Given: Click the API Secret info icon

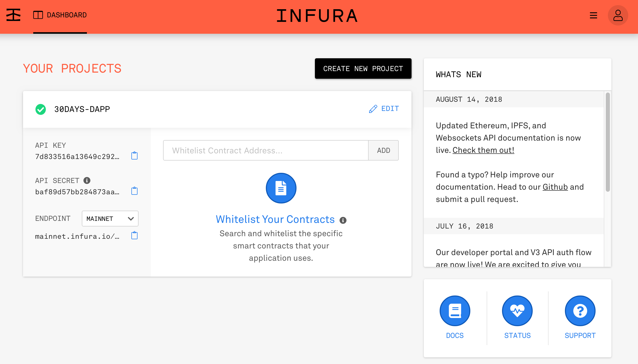Looking at the screenshot, I should coord(87,180).
